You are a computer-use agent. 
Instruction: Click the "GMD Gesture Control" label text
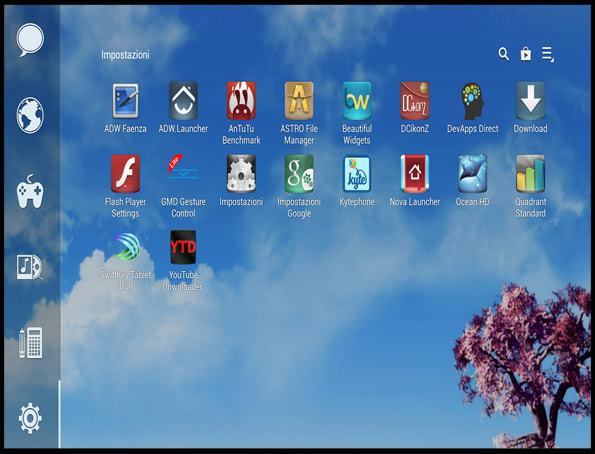tap(183, 207)
